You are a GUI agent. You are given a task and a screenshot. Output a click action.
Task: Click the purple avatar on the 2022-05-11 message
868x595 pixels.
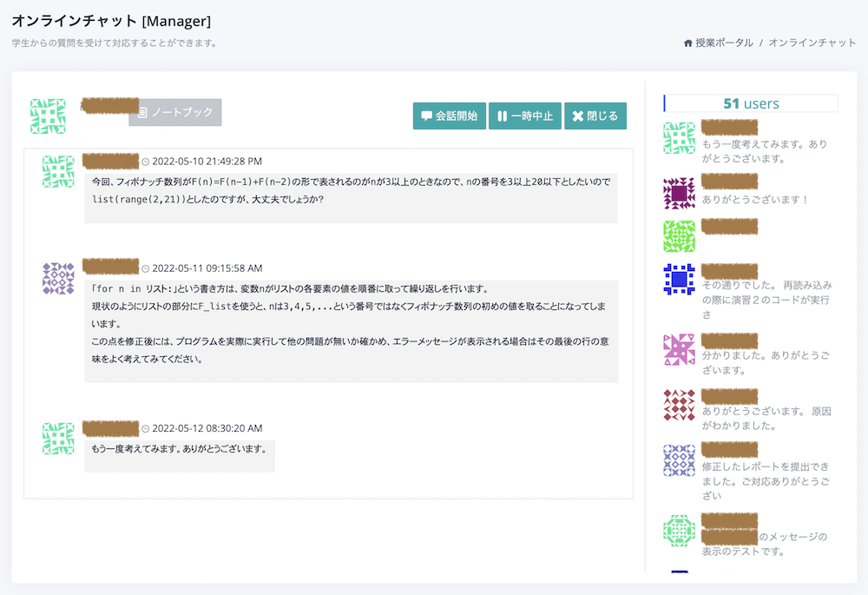58,278
